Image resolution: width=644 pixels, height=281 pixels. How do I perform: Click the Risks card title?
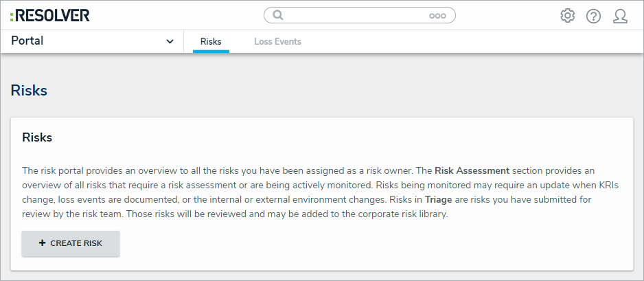(x=37, y=137)
